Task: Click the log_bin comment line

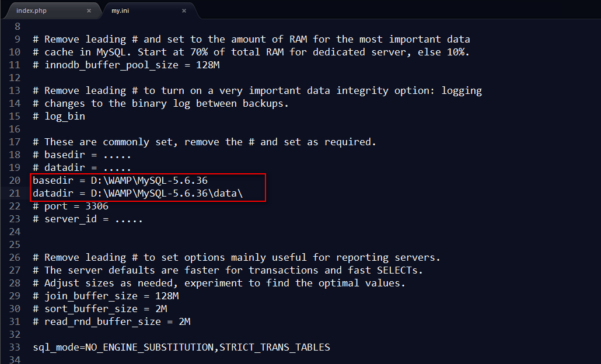Action: [59, 116]
